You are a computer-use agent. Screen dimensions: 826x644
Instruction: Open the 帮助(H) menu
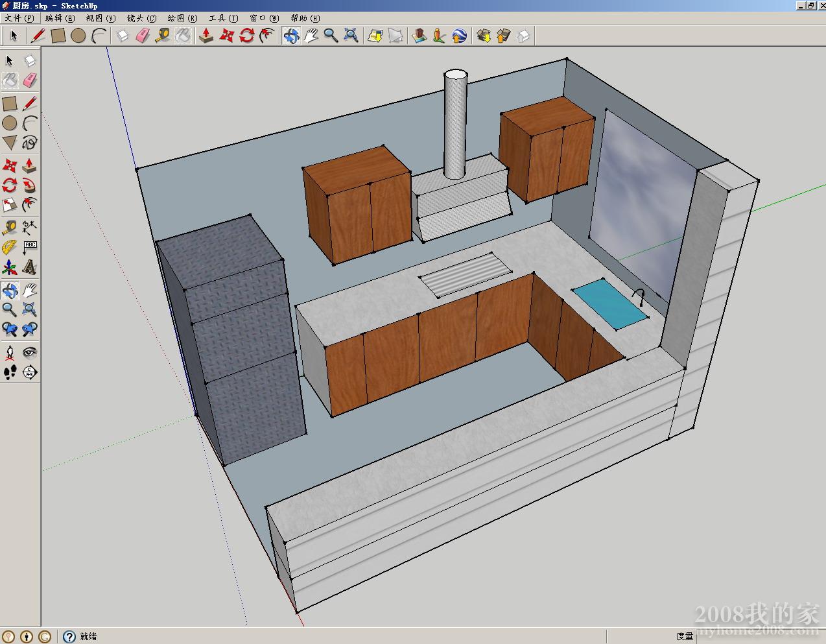[x=305, y=18]
